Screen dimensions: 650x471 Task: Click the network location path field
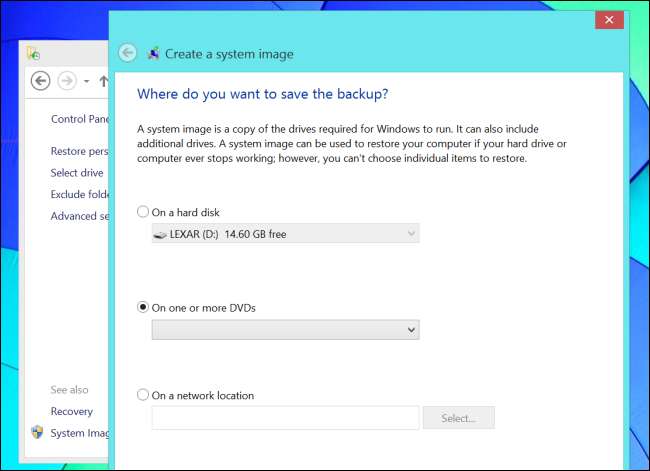tap(286, 418)
